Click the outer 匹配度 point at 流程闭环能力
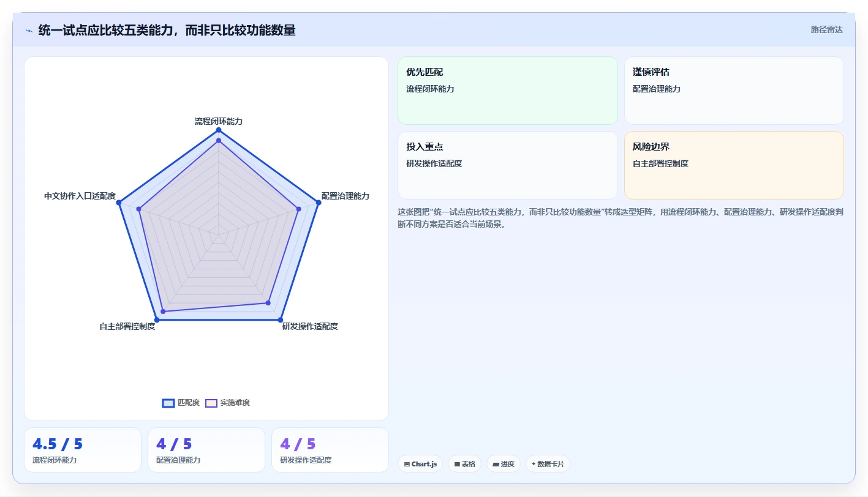The height and width of the screenshot is (497, 868). click(219, 130)
